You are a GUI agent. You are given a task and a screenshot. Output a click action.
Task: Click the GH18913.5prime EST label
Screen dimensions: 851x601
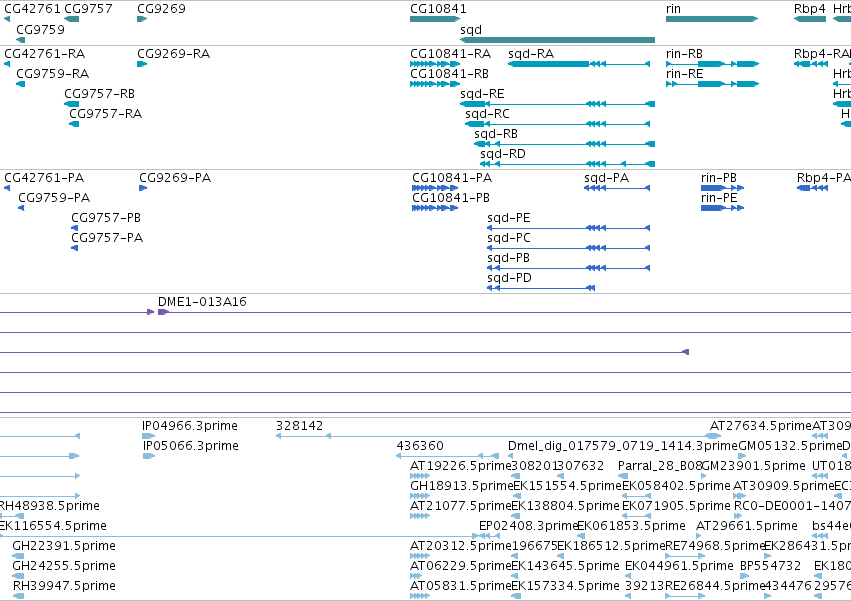tap(461, 486)
